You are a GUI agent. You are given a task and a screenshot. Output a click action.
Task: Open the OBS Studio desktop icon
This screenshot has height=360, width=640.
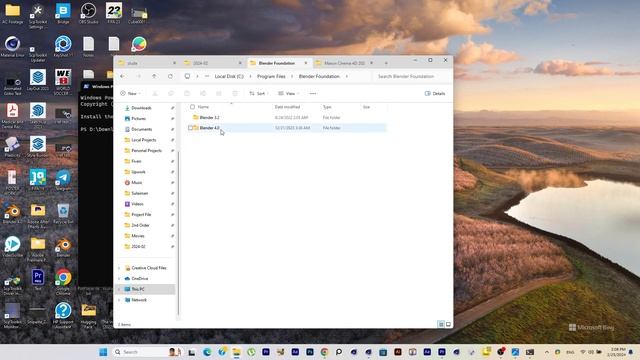click(88, 13)
